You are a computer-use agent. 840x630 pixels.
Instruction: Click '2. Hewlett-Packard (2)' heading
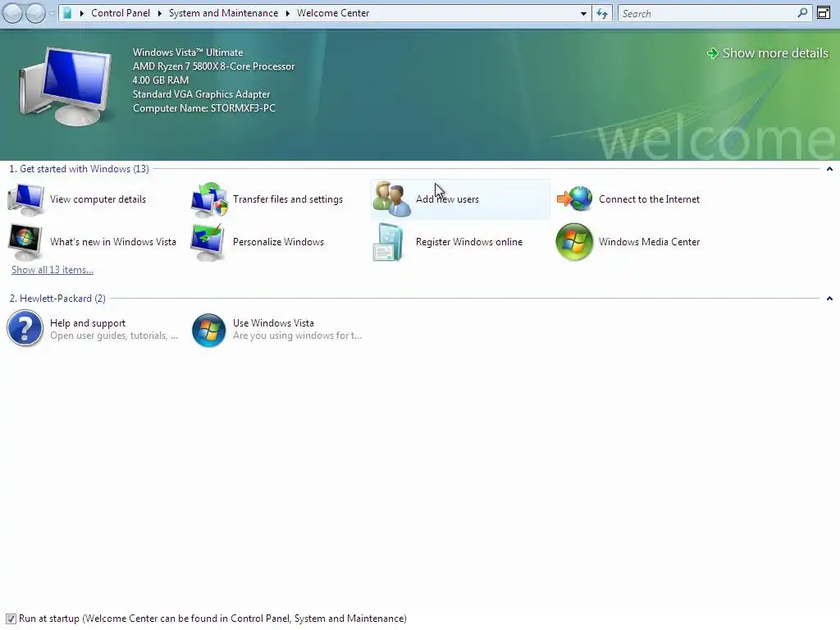[x=57, y=299]
